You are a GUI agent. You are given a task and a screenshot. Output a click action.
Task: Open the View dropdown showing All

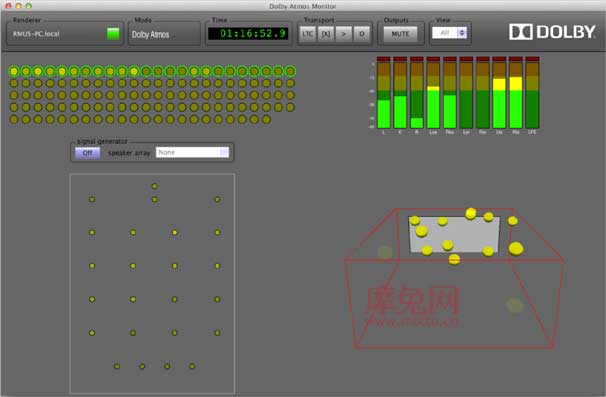(x=449, y=33)
